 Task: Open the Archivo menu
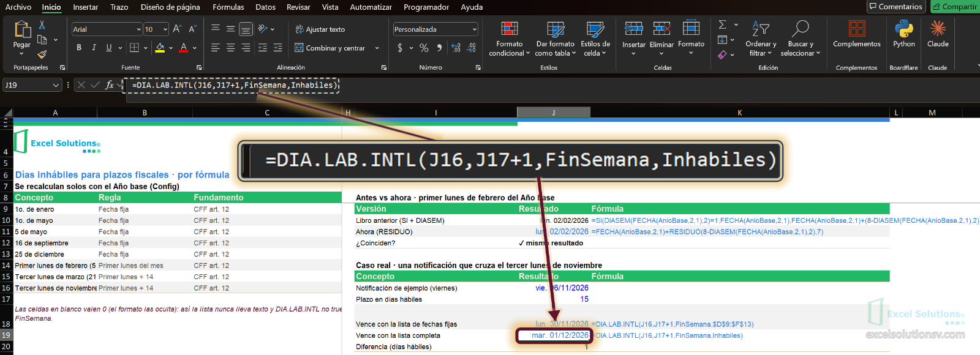[18, 7]
